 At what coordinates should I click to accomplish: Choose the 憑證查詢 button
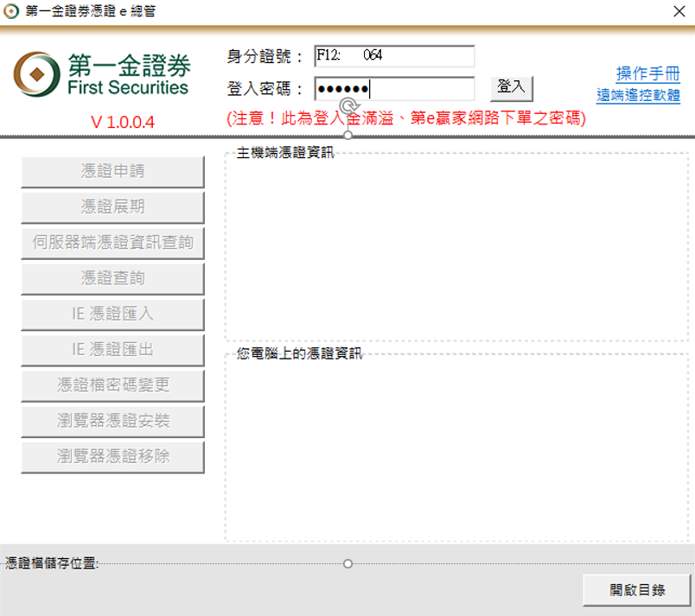(x=112, y=278)
